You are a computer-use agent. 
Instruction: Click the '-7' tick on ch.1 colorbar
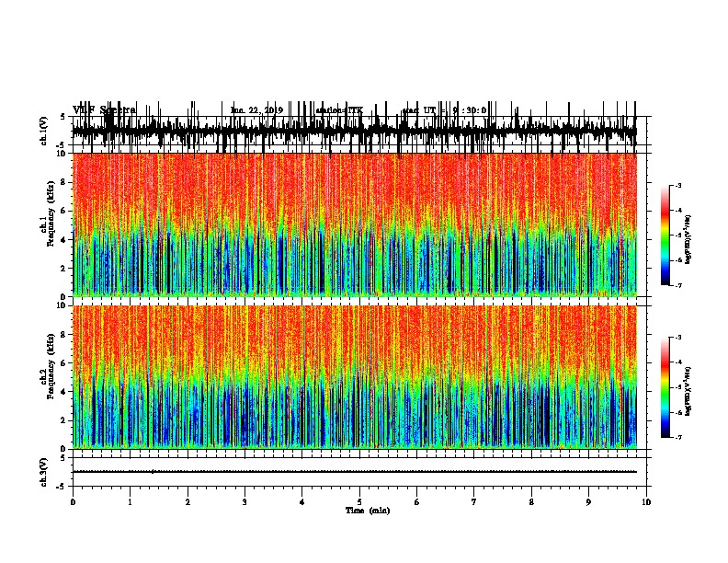(x=678, y=285)
